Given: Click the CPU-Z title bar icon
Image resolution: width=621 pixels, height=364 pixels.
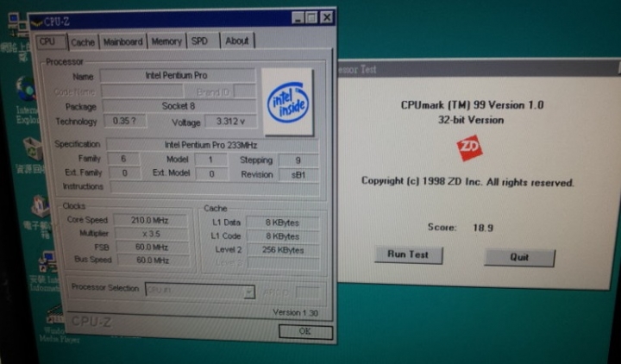Looking at the screenshot, I should tap(36, 22).
